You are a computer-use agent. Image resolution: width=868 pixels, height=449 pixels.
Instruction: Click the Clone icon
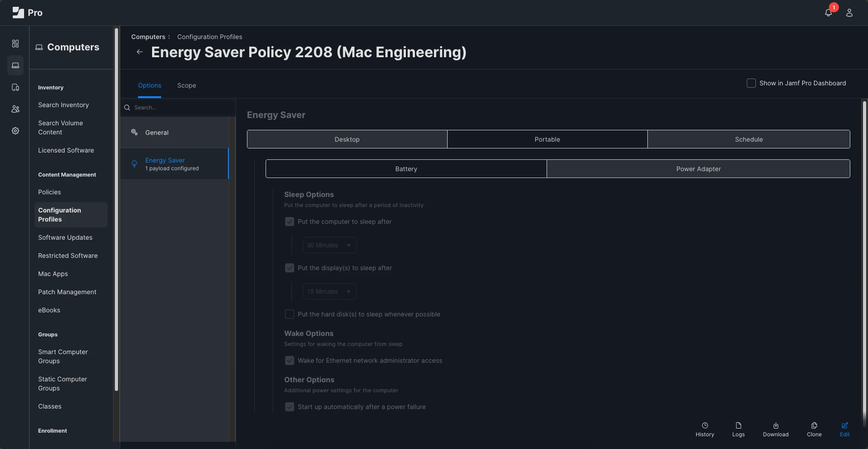point(814,425)
